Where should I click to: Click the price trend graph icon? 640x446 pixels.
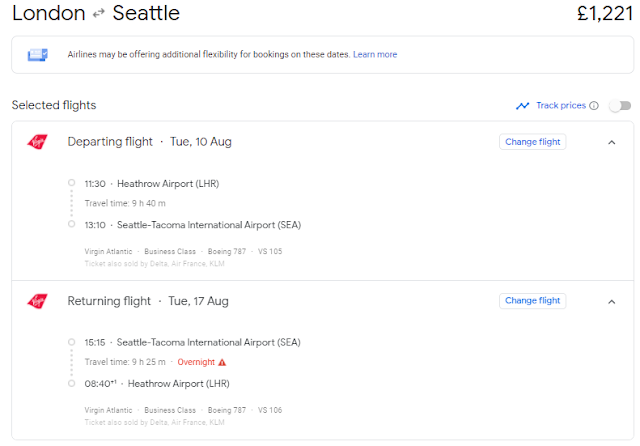tap(522, 106)
